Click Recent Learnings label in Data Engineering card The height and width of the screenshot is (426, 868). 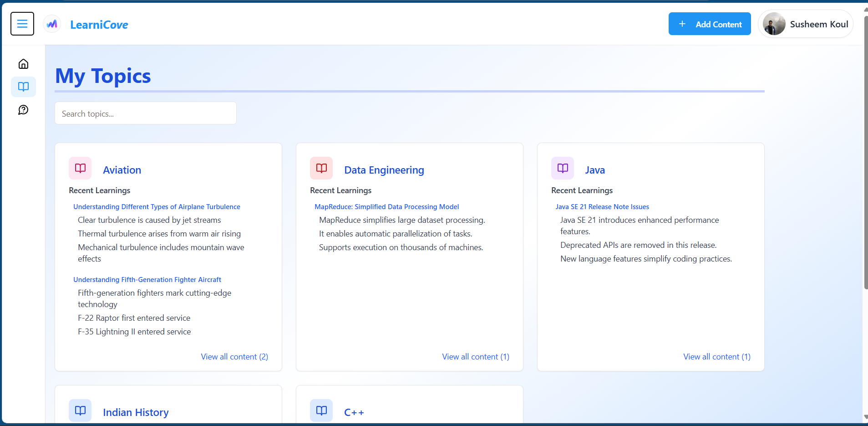pos(340,190)
